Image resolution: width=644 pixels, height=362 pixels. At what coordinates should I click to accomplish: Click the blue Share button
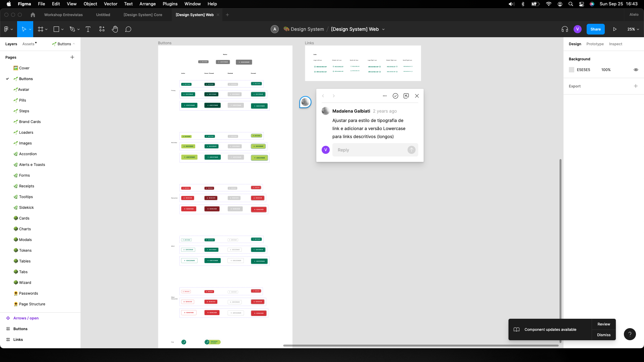595,29
